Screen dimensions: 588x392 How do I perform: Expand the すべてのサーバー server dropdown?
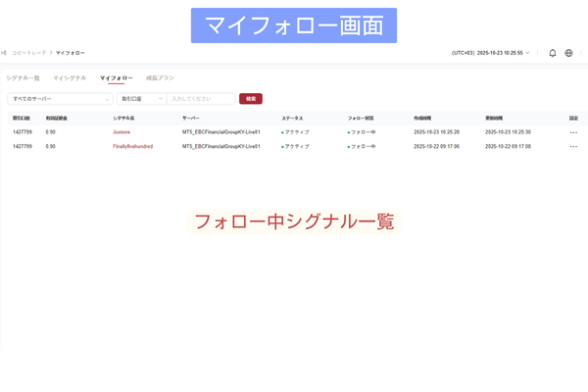point(60,99)
